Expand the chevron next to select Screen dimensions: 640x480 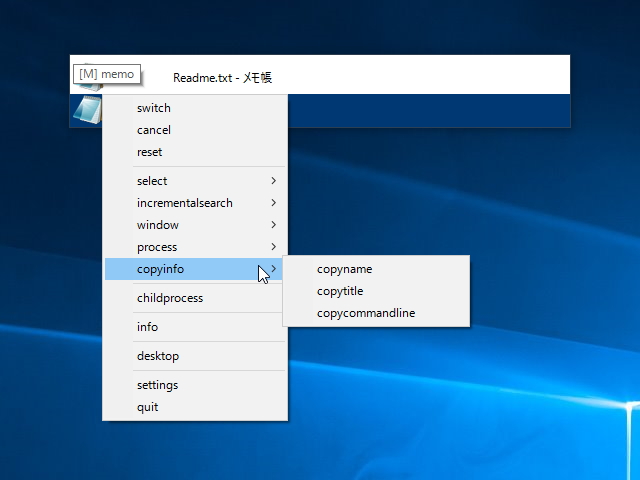click(x=273, y=181)
